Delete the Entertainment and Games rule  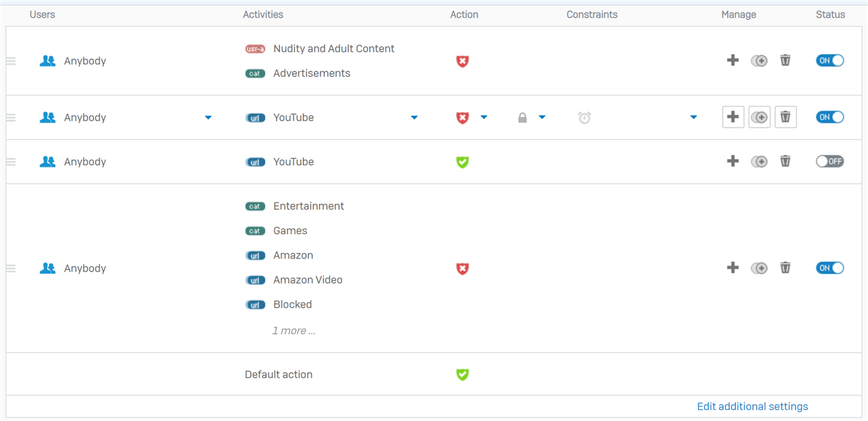click(785, 268)
